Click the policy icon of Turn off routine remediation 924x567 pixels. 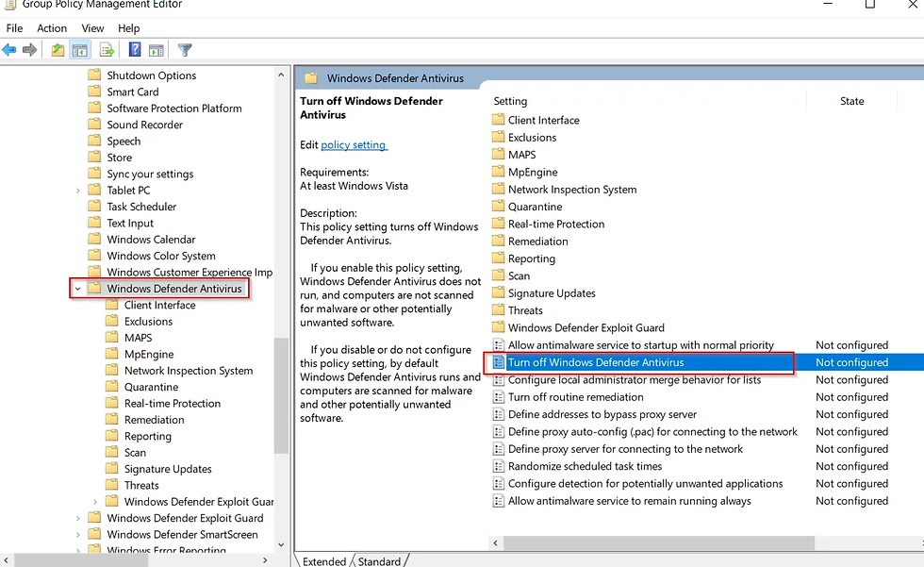499,397
